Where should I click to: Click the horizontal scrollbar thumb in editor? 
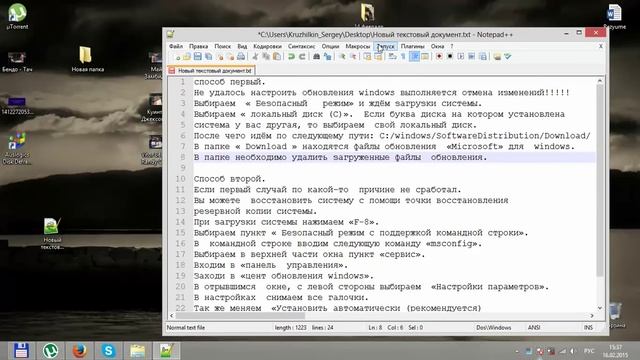pyautogui.click(x=240, y=316)
